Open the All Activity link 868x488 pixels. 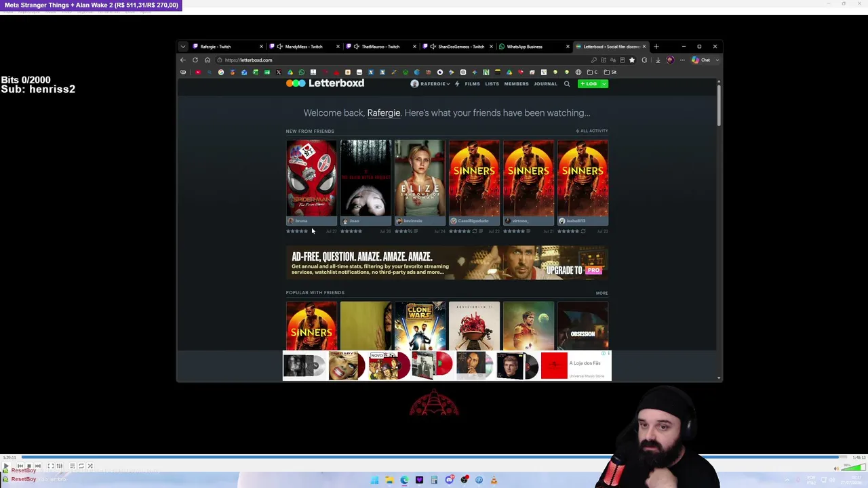click(592, 131)
